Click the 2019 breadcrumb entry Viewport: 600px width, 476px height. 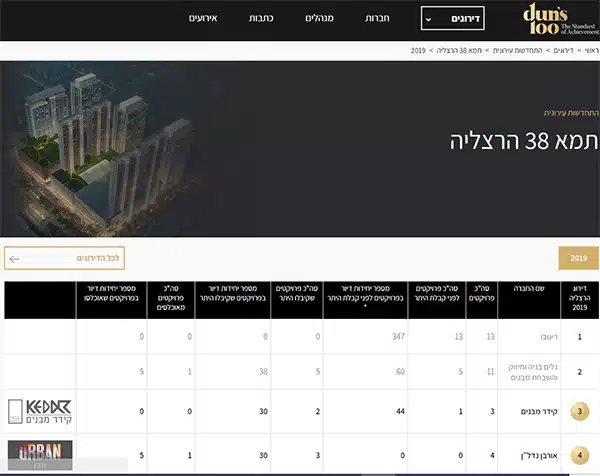[418, 51]
